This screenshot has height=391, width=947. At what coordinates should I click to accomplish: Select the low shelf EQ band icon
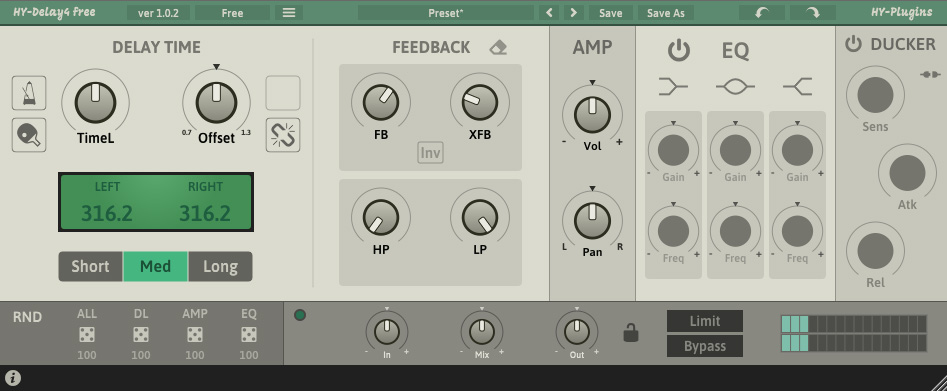pyautogui.click(x=673, y=87)
